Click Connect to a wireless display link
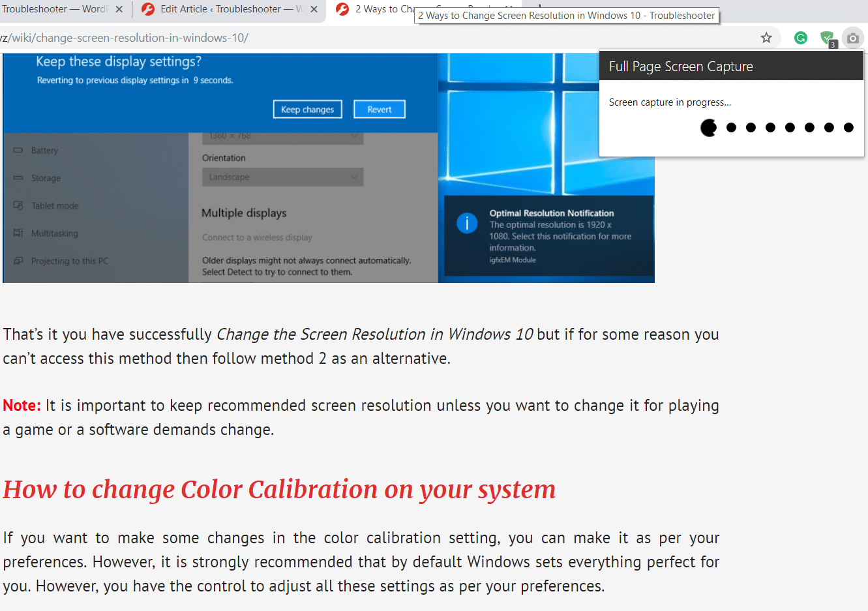Image resolution: width=868 pixels, height=611 pixels. [x=257, y=237]
